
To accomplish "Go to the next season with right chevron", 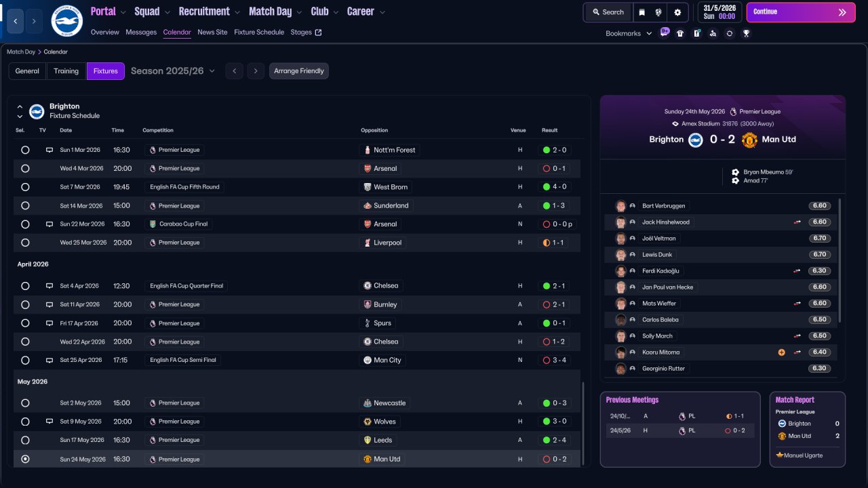I will (x=256, y=71).
